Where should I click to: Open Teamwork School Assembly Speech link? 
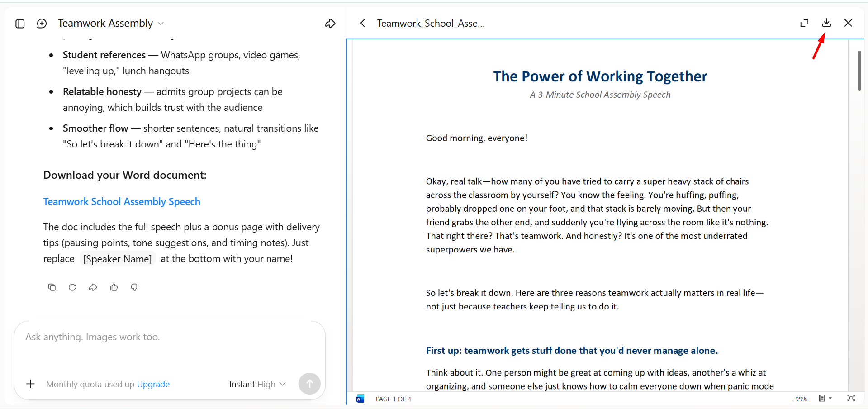coord(122,201)
